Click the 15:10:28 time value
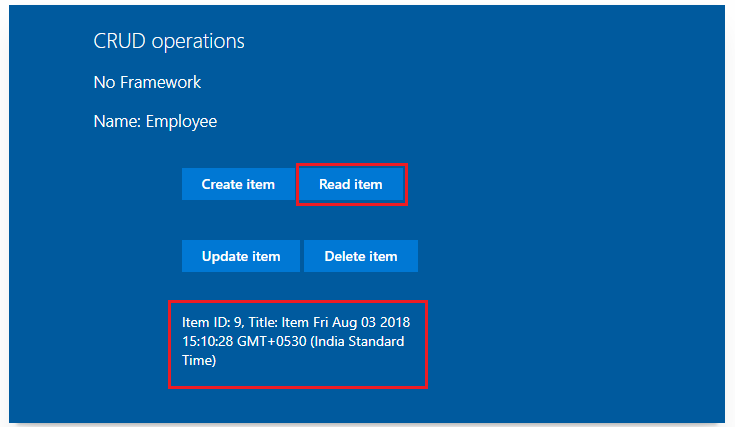The width and height of the screenshot is (735, 427). (209, 341)
